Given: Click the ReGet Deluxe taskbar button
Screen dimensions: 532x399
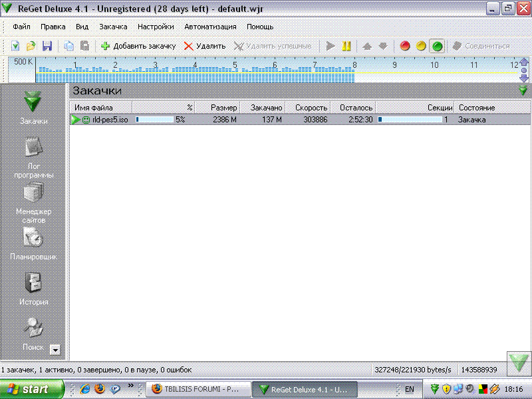Looking at the screenshot, I should [305, 389].
